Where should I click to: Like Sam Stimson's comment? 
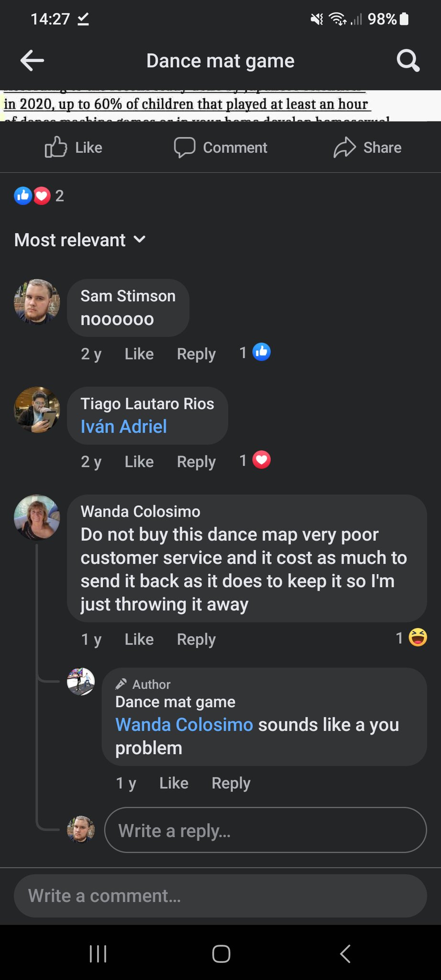(x=139, y=354)
